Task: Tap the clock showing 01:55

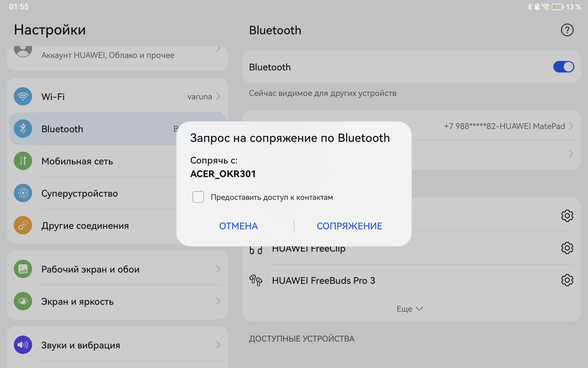Action: [x=19, y=7]
